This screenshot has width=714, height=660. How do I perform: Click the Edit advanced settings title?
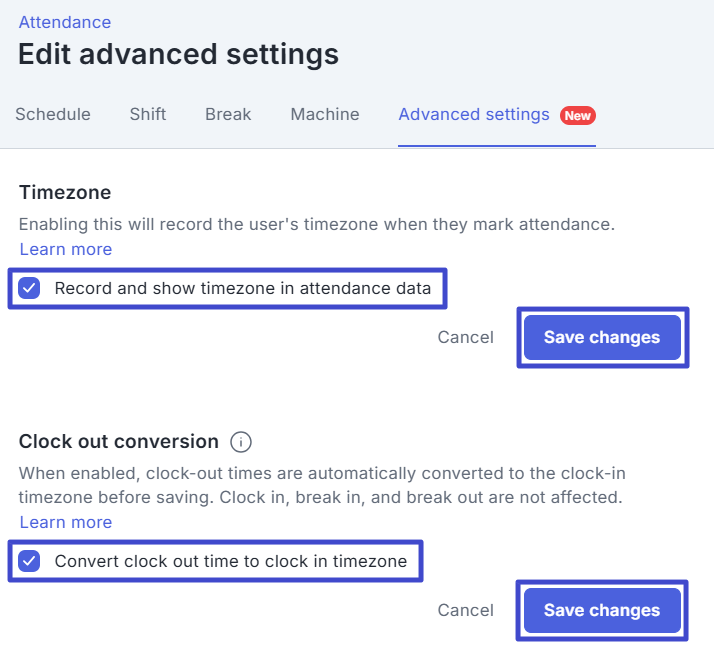pos(178,54)
